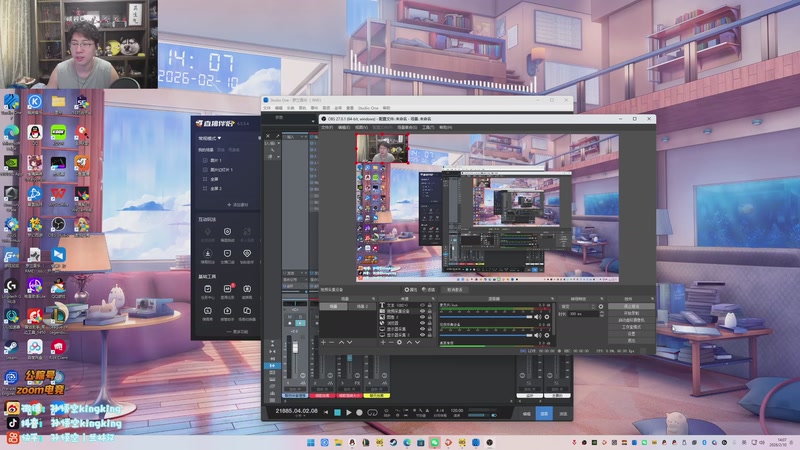Hide the 文本 (GDI+) source in OBS
Viewport: 800px width, 450px height.
422,305
